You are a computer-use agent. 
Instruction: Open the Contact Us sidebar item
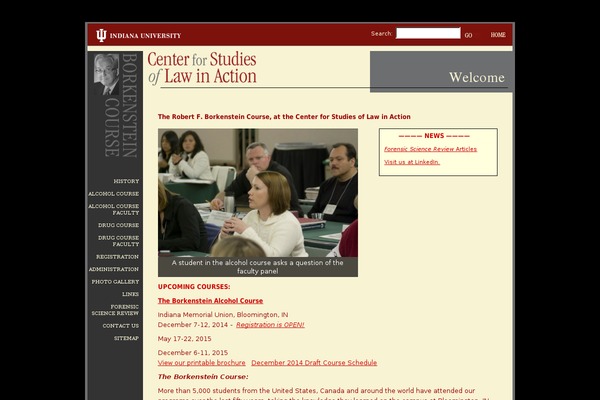121,326
